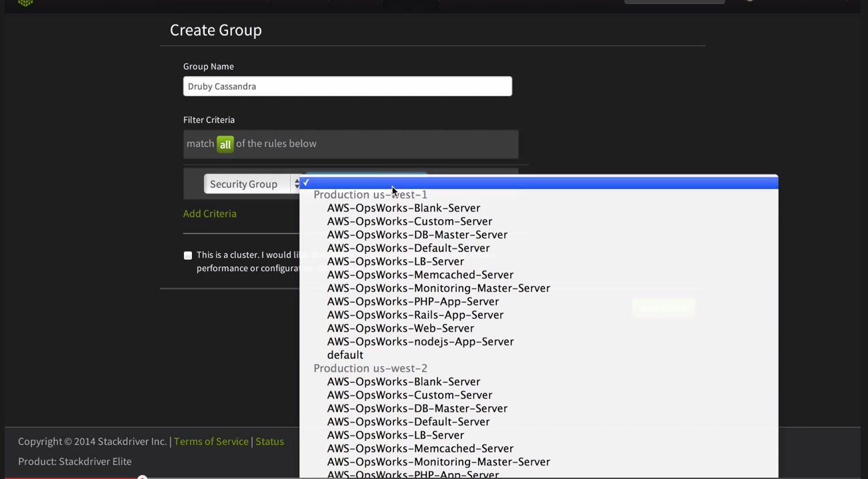The height and width of the screenshot is (479, 868).
Task: Select the 'default' security group option
Action: 345,355
